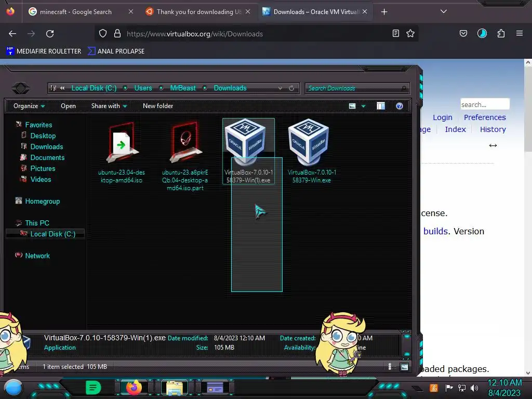This screenshot has height=399, width=532.
Task: Open Documents in navigation pane
Action: [47, 157]
